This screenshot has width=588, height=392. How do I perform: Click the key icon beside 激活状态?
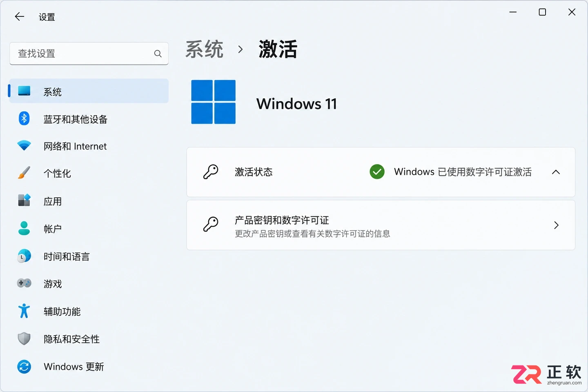click(211, 172)
